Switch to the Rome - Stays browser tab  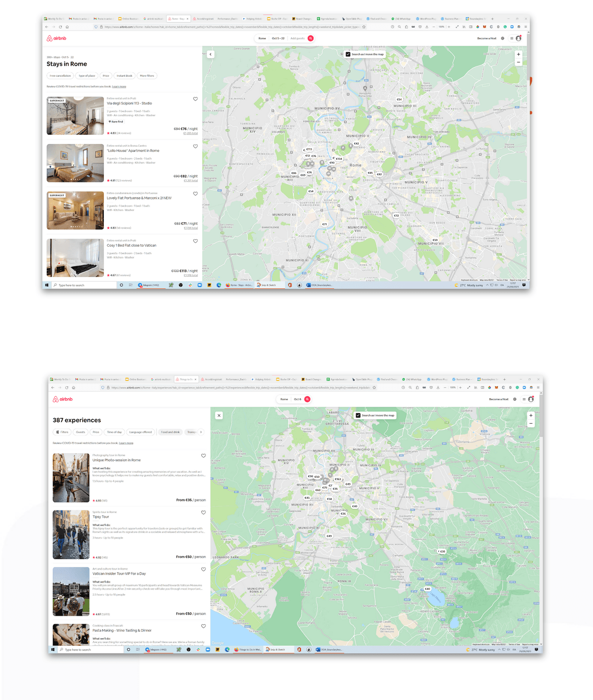click(x=177, y=19)
